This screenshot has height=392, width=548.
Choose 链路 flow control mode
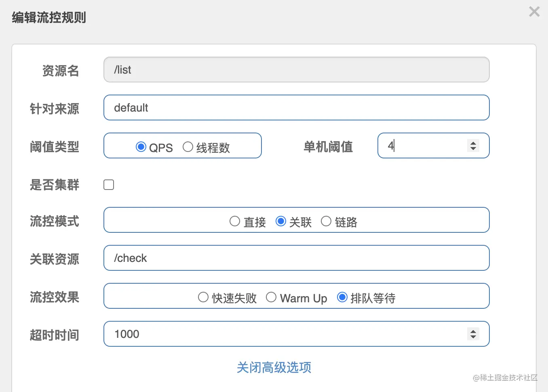point(326,221)
